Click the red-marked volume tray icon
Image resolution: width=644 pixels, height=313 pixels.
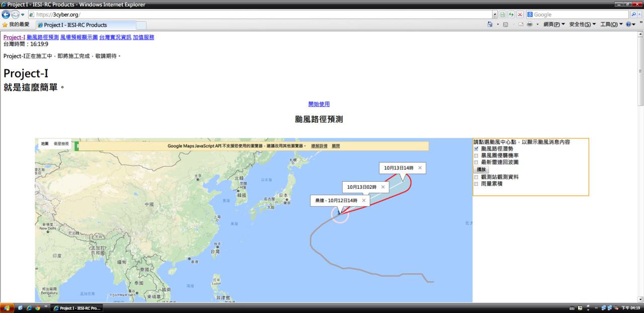click(616, 308)
